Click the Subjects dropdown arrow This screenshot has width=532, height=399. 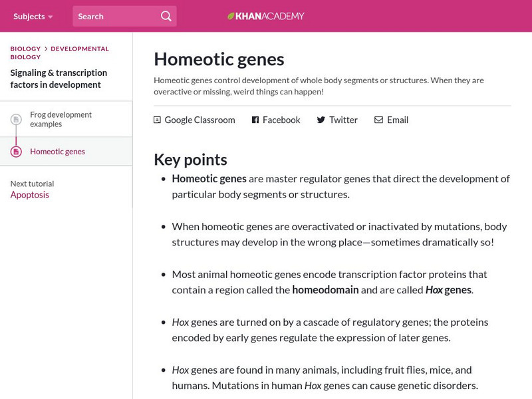tap(51, 17)
